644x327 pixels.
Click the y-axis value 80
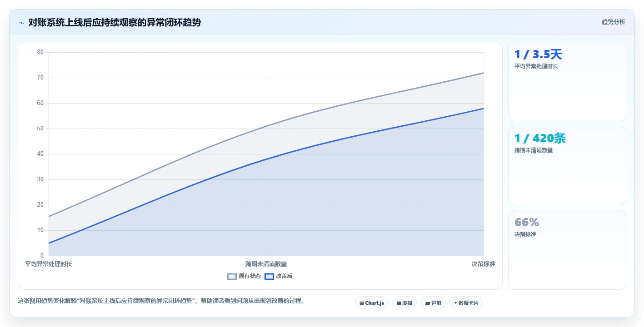coord(40,52)
